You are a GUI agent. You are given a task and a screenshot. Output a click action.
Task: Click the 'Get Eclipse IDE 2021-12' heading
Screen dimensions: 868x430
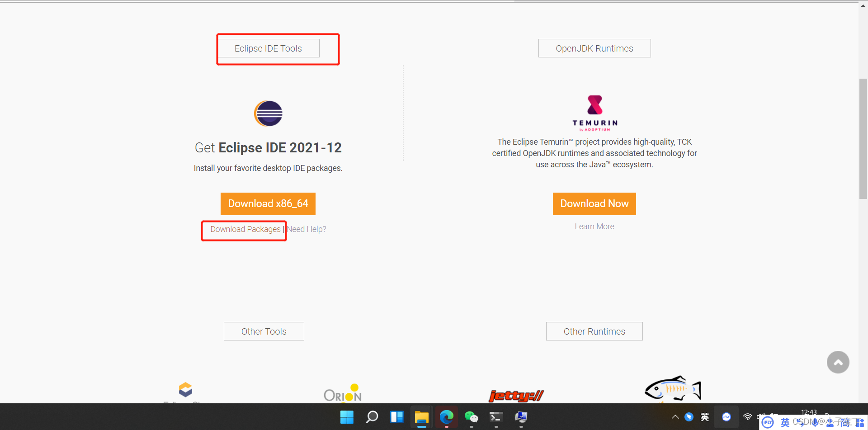(268, 148)
